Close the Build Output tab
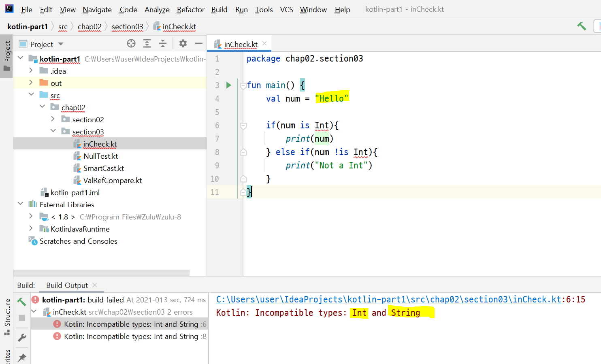The height and width of the screenshot is (364, 601). pos(95,285)
